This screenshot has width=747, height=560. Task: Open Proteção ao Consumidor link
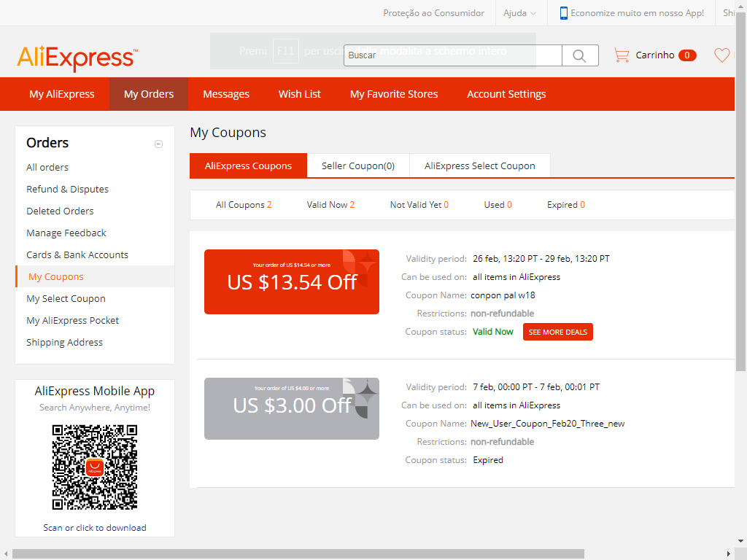(x=433, y=13)
